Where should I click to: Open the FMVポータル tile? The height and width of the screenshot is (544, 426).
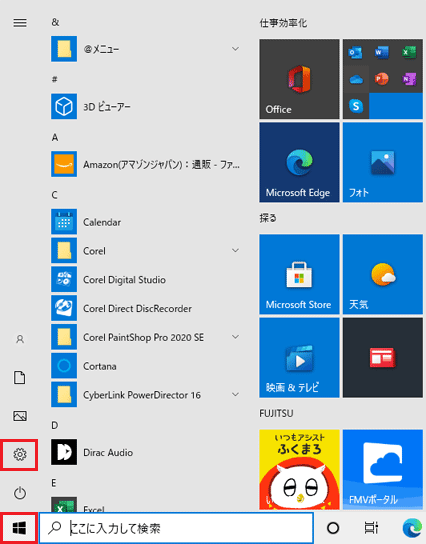383,469
